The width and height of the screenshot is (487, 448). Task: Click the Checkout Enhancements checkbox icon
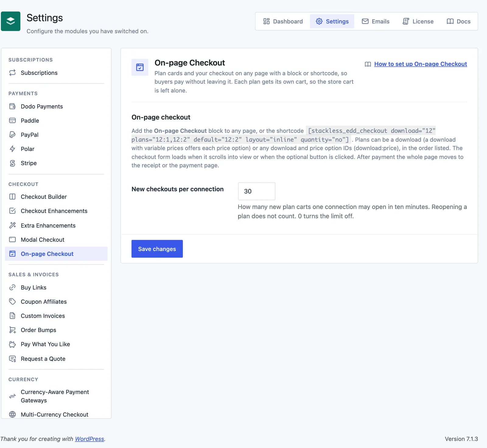(x=12, y=211)
